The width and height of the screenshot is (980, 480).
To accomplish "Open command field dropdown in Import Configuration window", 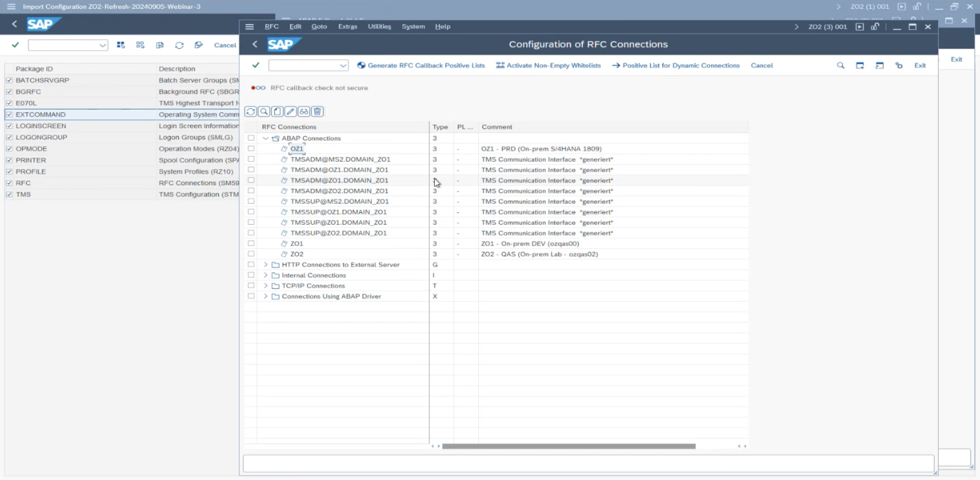I will click(103, 45).
